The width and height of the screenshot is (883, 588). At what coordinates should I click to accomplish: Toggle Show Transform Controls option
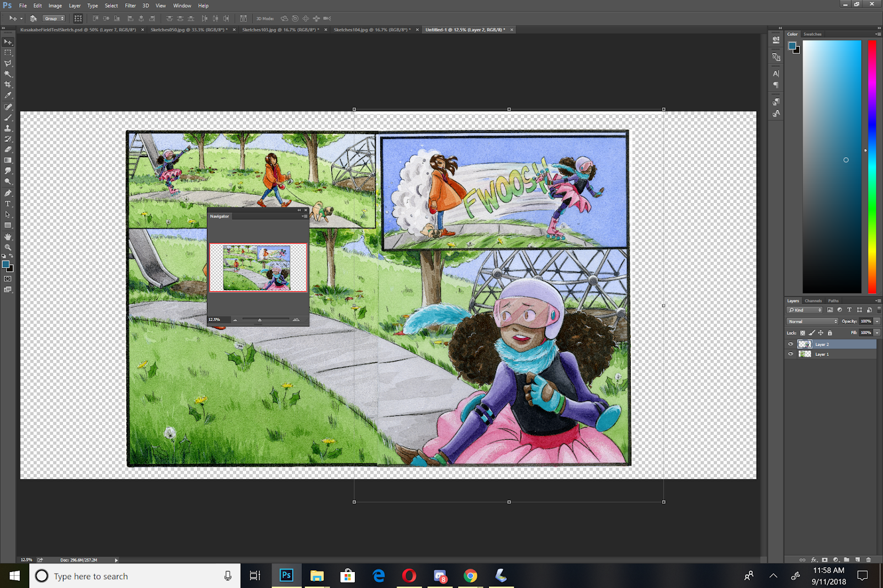(78, 18)
